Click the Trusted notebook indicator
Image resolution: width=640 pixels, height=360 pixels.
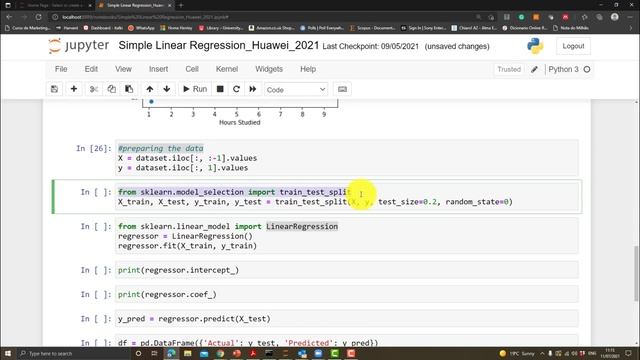point(509,69)
